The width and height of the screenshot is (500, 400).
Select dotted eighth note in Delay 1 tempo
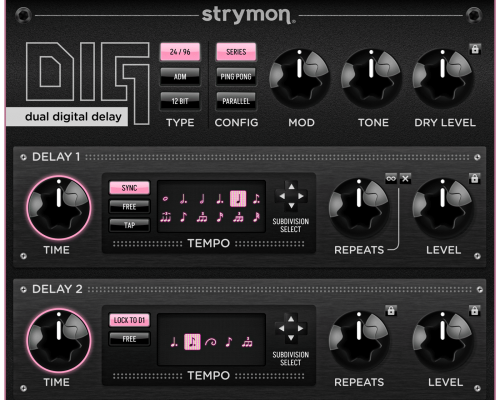[x=256, y=199]
